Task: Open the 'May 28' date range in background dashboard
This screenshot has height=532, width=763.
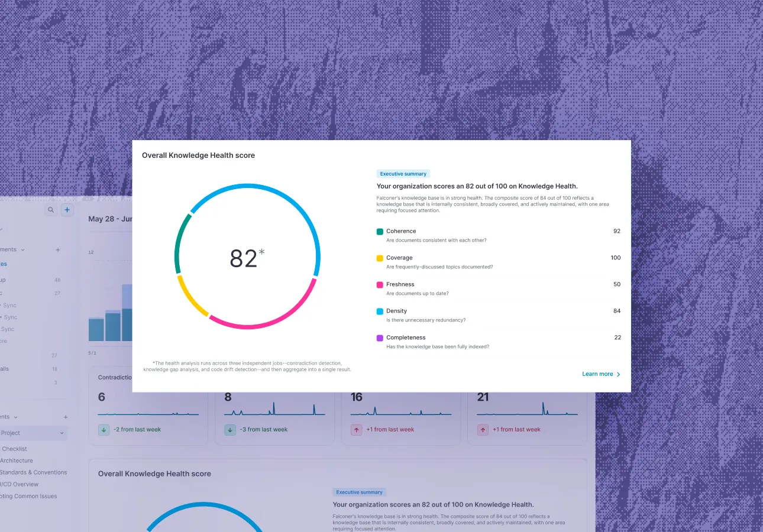Action: coord(109,219)
